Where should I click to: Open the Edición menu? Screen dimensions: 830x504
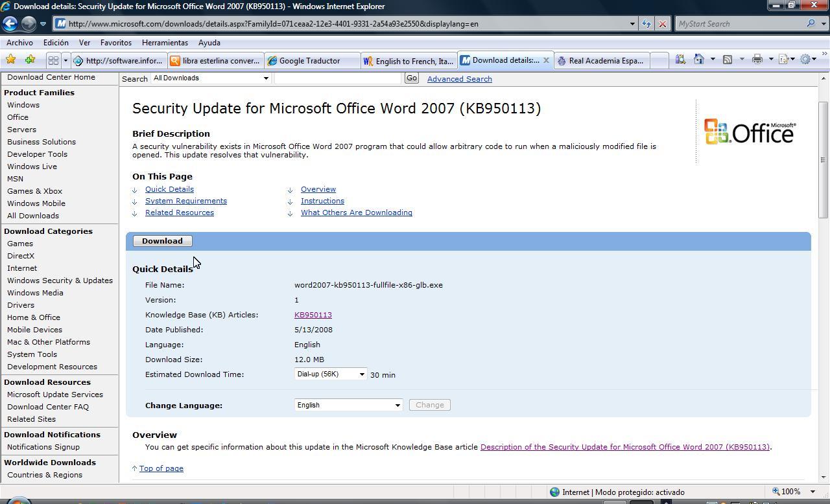[56, 43]
